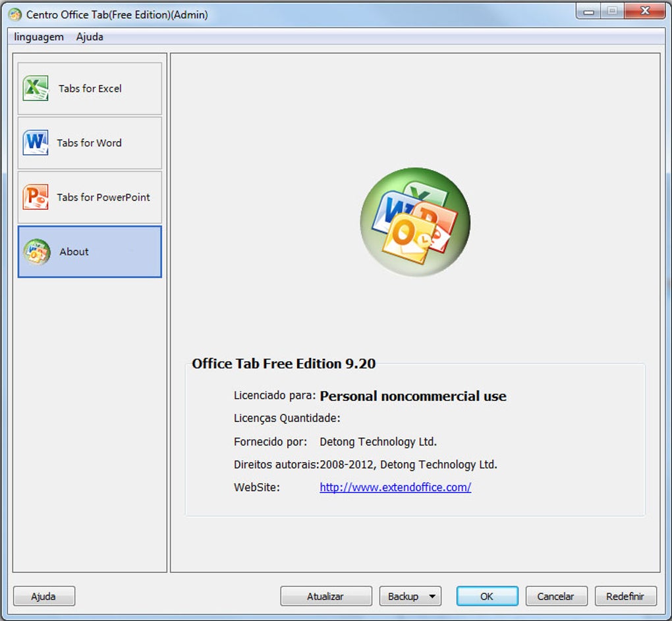Click the Office Tab icon beside About

pyautogui.click(x=37, y=252)
